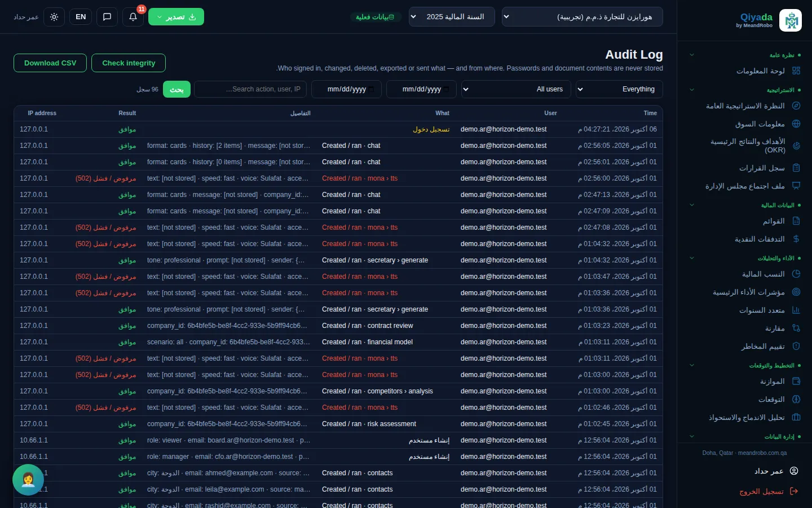The height and width of the screenshot is (508, 812).
Task: Click the الموازنة wallet icon
Action: tap(796, 381)
